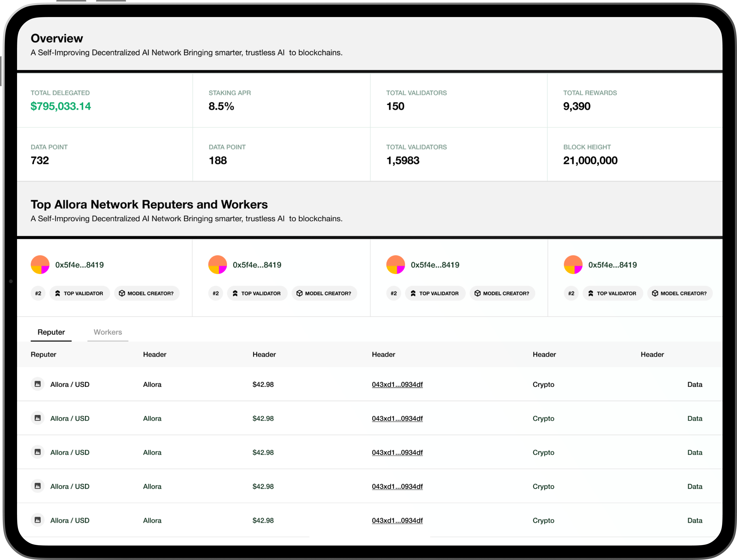The image size is (737, 560).
Task: Open address link 043xd1...0934df in first row
Action: [x=397, y=384]
